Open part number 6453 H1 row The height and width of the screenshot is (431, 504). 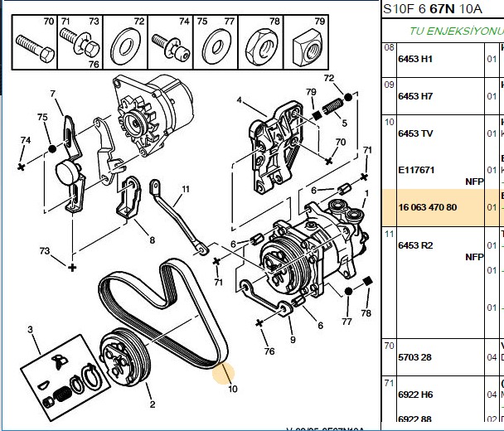(x=415, y=59)
